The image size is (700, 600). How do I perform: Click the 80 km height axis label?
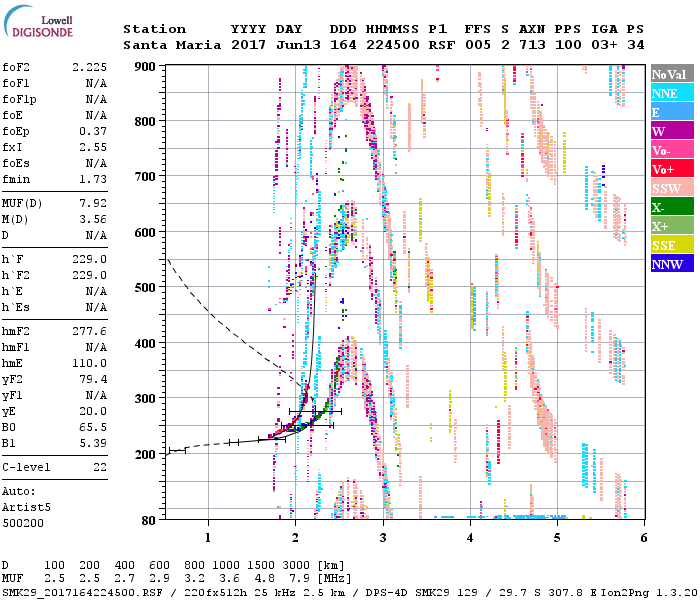pos(149,520)
